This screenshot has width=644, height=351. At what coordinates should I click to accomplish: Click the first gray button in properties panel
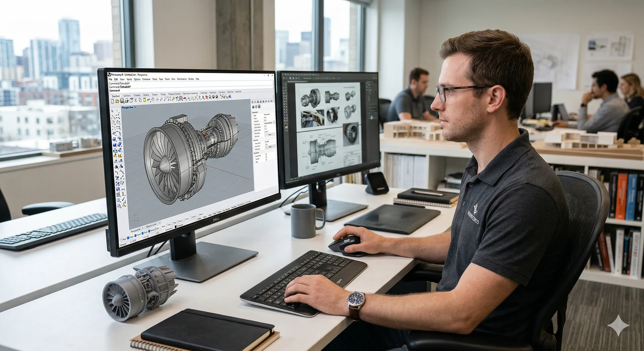click(x=270, y=134)
